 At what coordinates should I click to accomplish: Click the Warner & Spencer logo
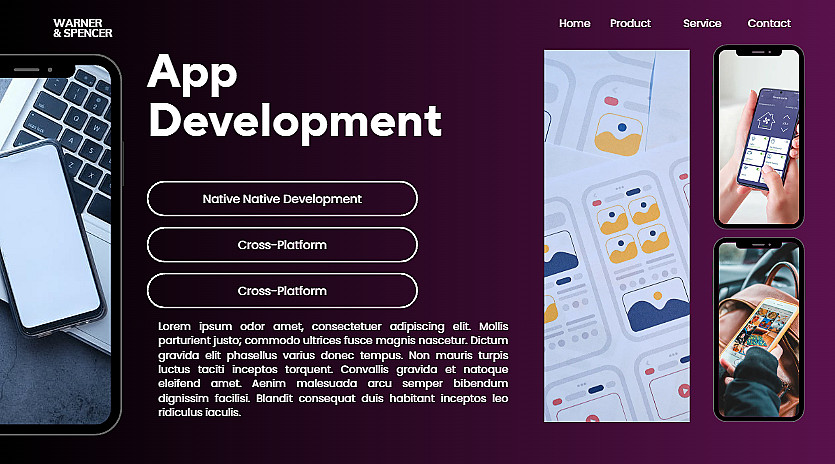tap(83, 28)
